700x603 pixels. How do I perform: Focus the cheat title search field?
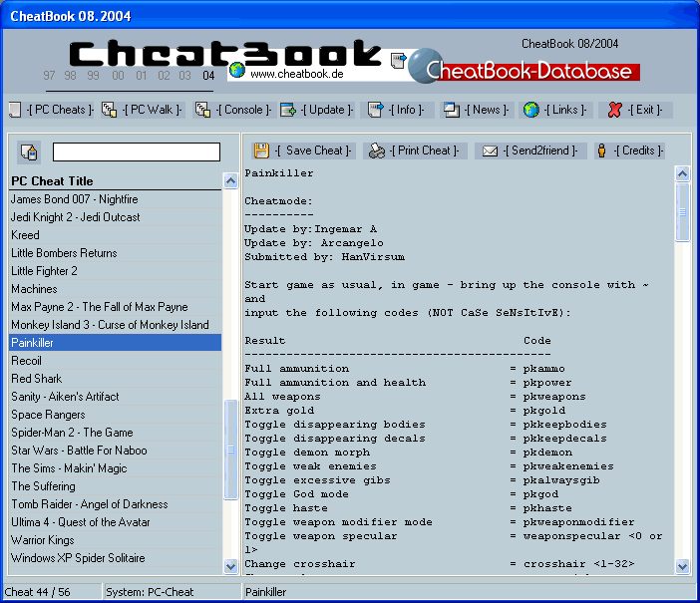click(136, 152)
